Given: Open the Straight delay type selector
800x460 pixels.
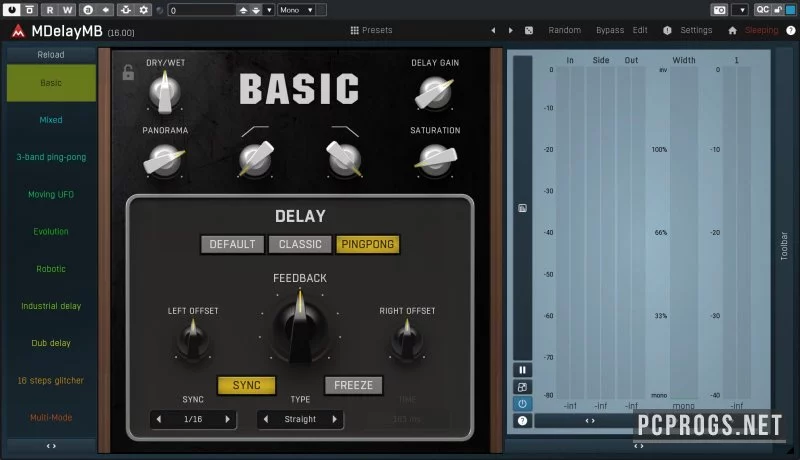Looking at the screenshot, I should pos(300,419).
